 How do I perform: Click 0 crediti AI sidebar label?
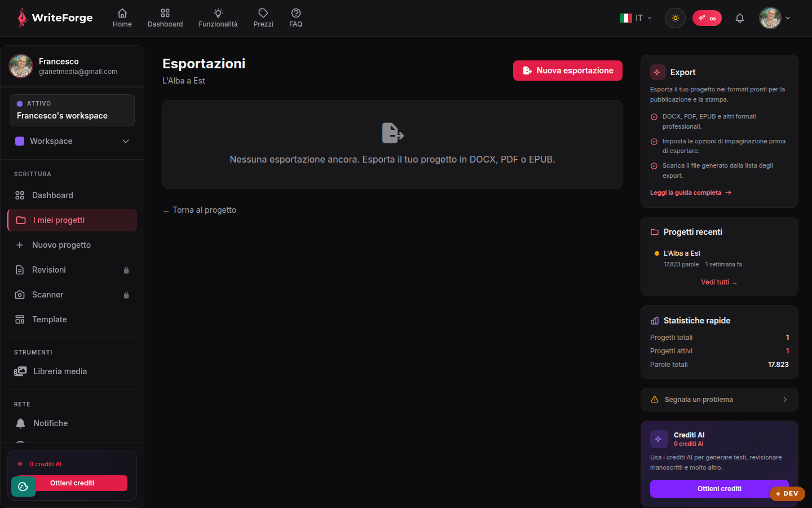pyautogui.click(x=45, y=464)
